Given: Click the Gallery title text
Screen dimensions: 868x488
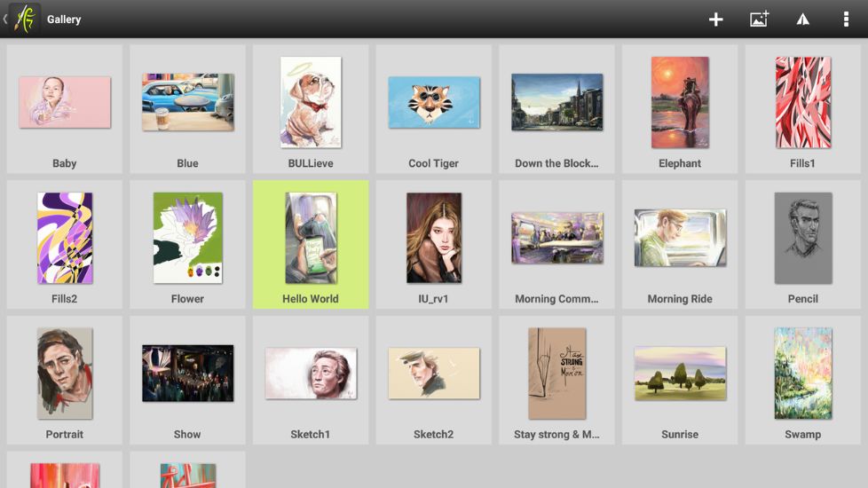Looking at the screenshot, I should click(x=64, y=20).
